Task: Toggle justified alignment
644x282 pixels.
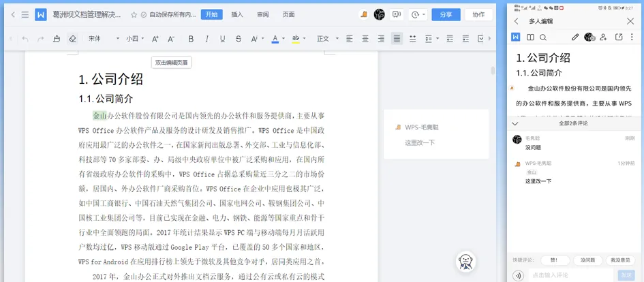Action: [397, 39]
